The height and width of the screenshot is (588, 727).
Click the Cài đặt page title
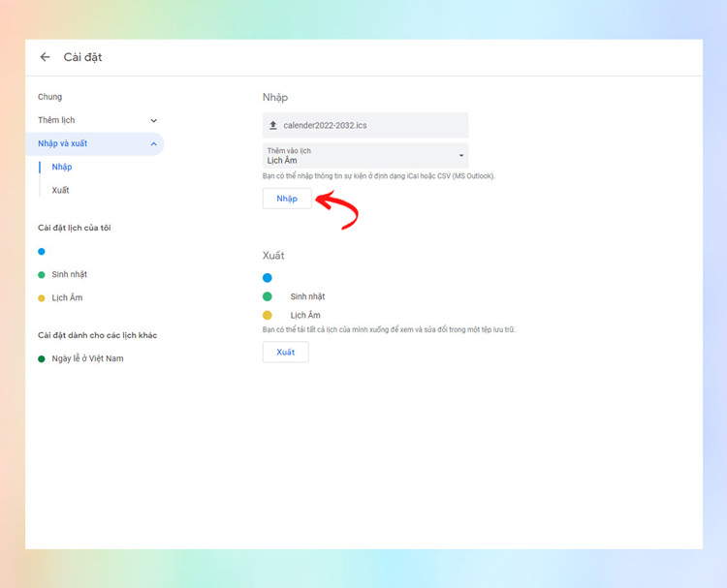coord(82,57)
